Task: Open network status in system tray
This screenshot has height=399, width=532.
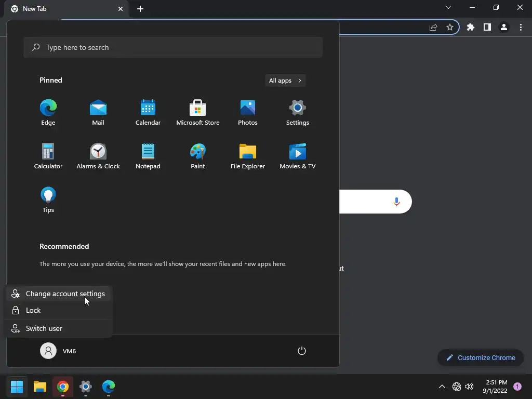Action: click(457, 387)
